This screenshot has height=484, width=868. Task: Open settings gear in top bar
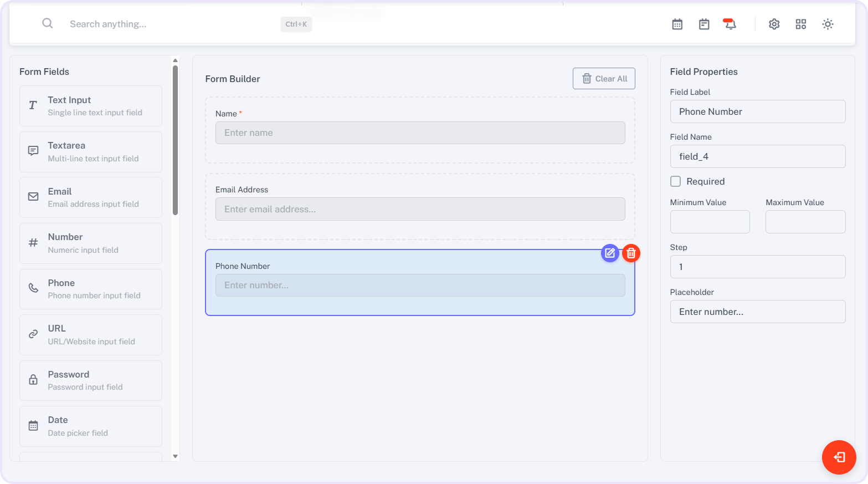pyautogui.click(x=774, y=24)
